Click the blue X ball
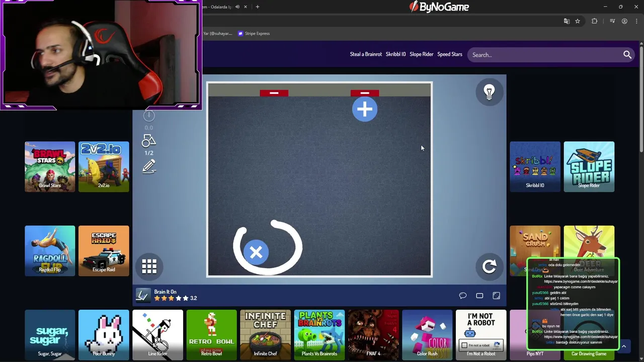 (256, 252)
